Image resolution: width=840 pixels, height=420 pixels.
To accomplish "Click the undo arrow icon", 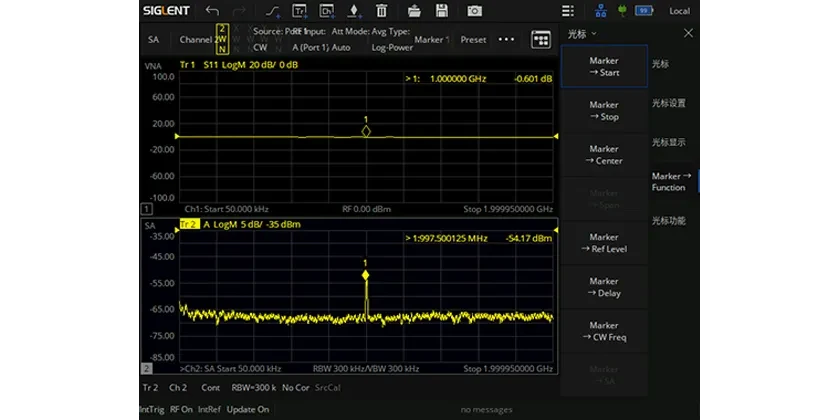I will (212, 11).
